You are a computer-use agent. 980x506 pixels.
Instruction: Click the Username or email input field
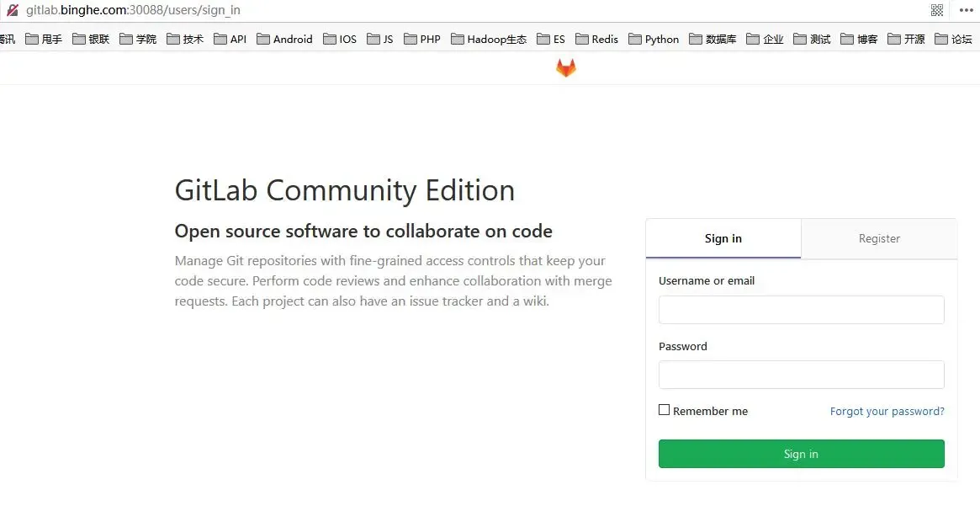pyautogui.click(x=800, y=310)
